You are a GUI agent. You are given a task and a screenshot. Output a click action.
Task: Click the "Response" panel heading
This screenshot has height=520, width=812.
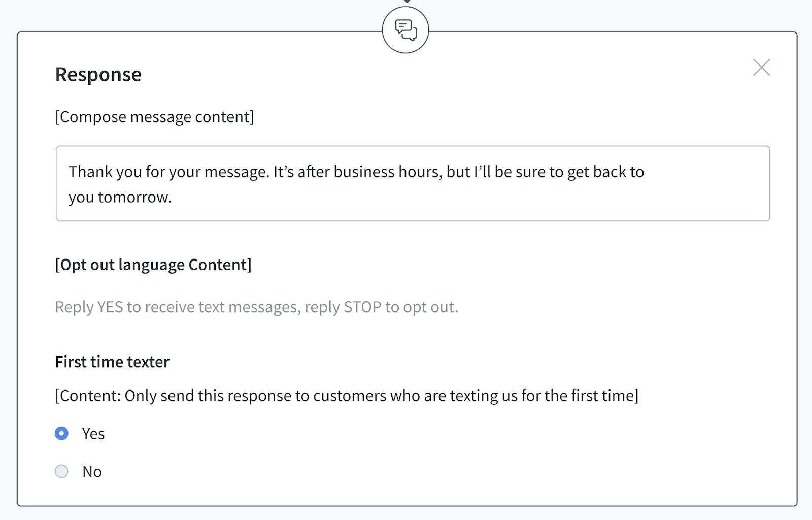pos(98,74)
